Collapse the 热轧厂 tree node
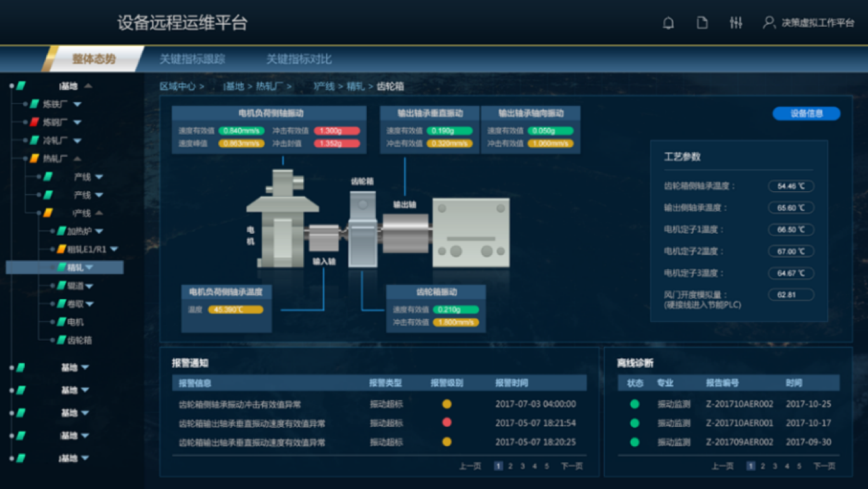This screenshot has height=489, width=868. (x=77, y=159)
